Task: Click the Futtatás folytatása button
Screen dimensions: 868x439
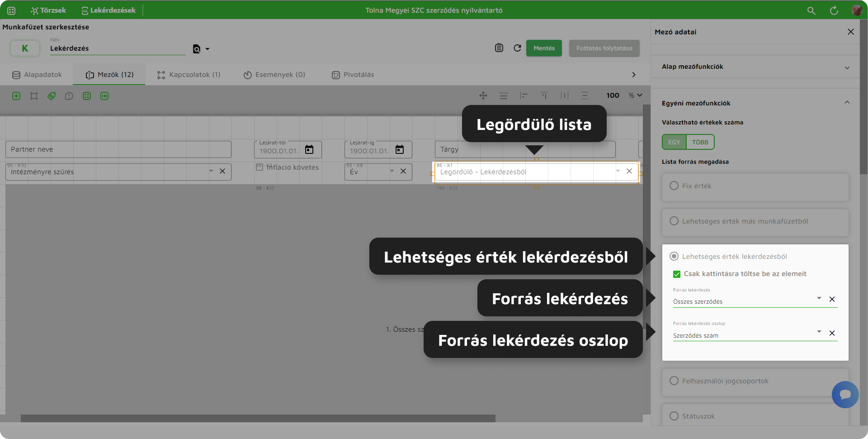Action: (x=604, y=48)
